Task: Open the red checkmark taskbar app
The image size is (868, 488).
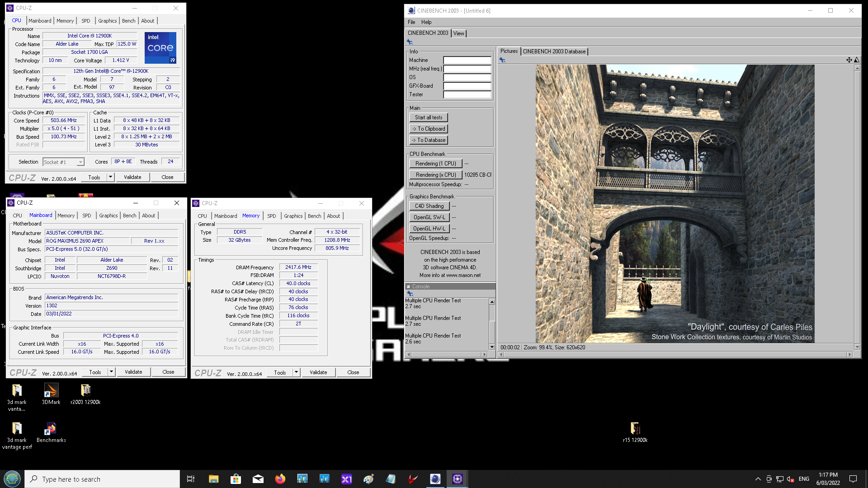Action: click(x=413, y=479)
